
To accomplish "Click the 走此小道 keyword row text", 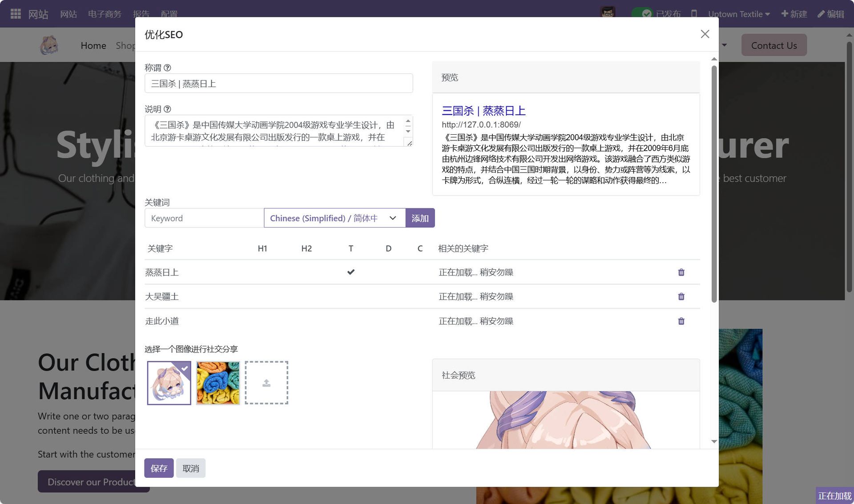I will pos(162,321).
